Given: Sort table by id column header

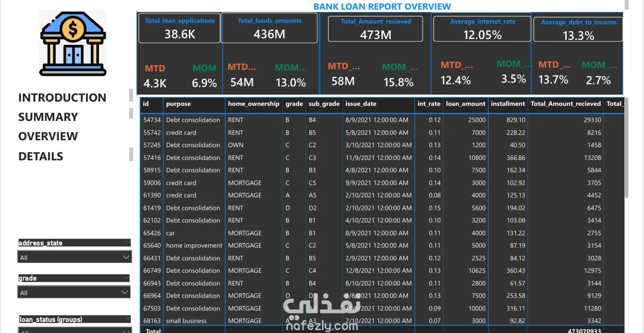Looking at the screenshot, I should click(x=146, y=104).
